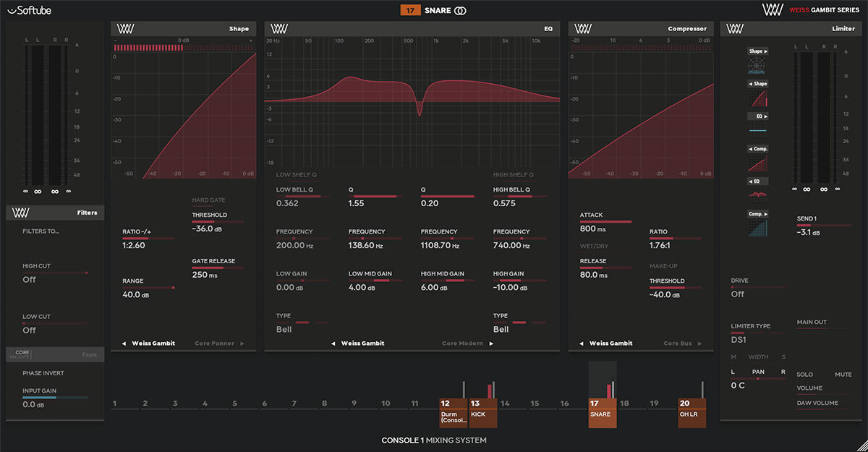Click the Pan slider

pos(758,378)
